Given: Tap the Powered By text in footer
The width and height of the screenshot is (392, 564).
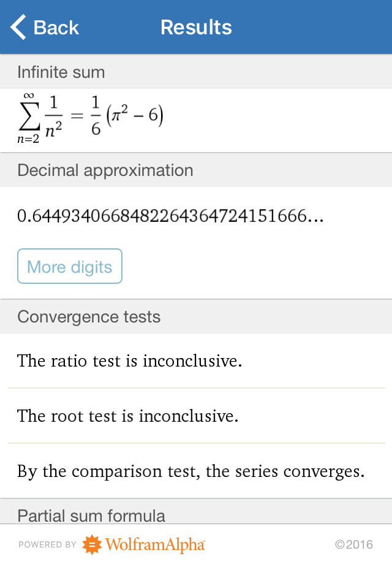Looking at the screenshot, I should [48, 544].
